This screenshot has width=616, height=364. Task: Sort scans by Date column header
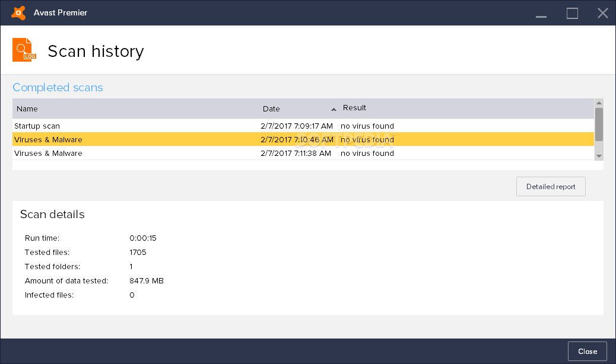tap(271, 108)
